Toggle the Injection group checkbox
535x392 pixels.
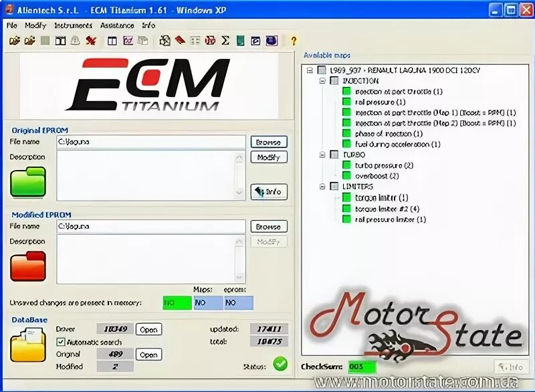(x=334, y=81)
